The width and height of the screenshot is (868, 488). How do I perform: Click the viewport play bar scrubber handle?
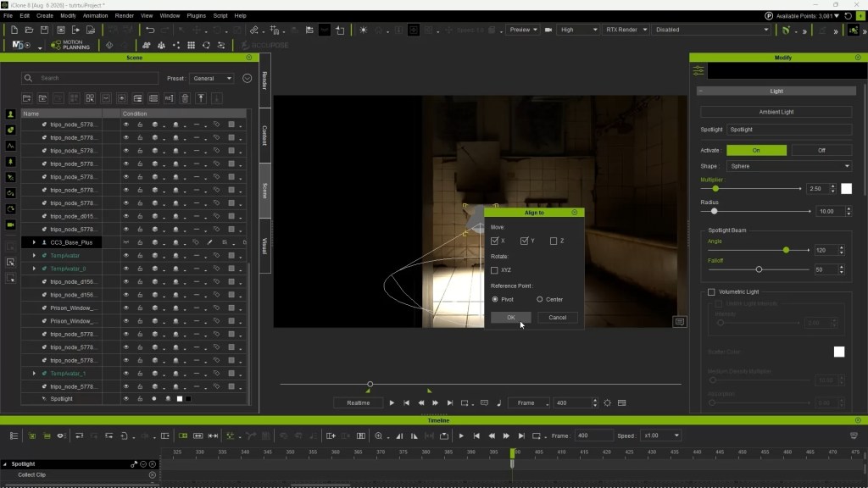click(370, 384)
